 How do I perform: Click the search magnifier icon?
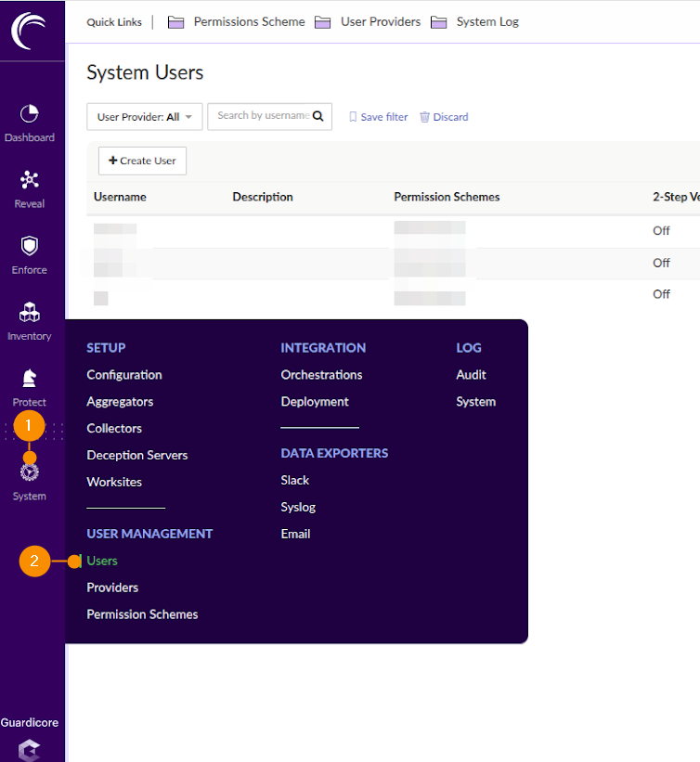(318, 116)
